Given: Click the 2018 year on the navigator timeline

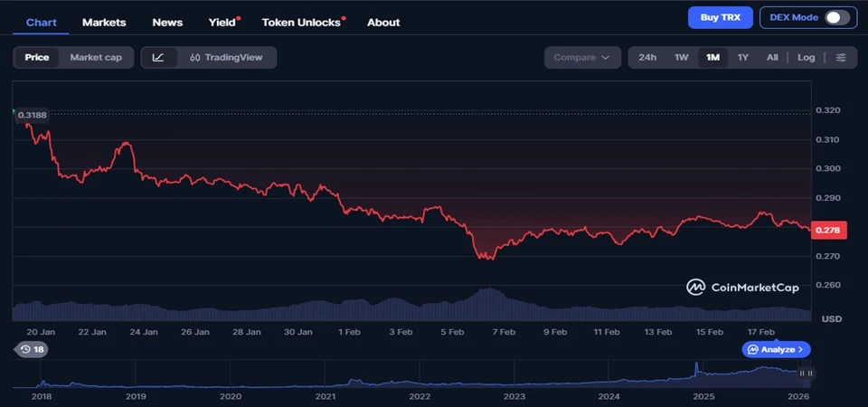Looking at the screenshot, I should (x=41, y=396).
